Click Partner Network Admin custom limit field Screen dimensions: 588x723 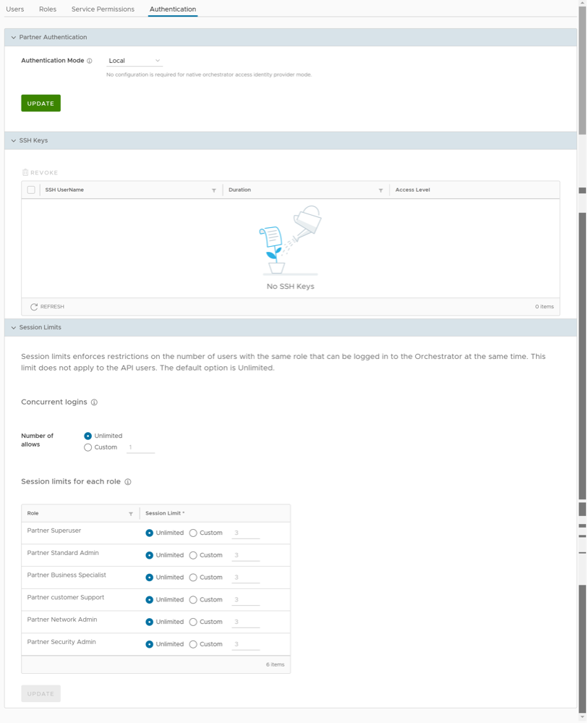(x=245, y=622)
